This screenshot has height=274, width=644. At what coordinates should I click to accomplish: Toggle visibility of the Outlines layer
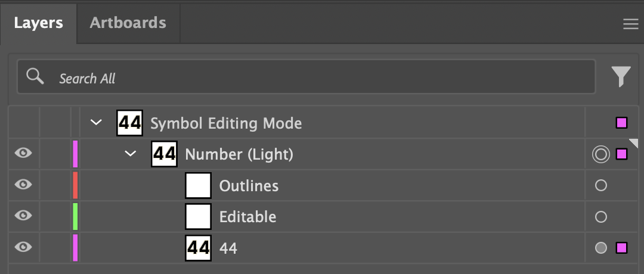pos(23,185)
